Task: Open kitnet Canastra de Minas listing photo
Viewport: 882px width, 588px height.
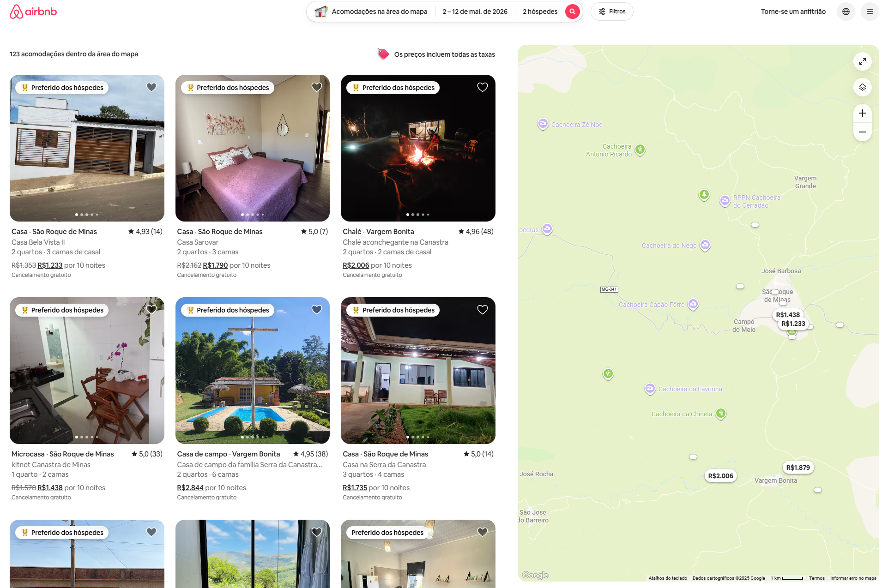Action: click(x=87, y=371)
